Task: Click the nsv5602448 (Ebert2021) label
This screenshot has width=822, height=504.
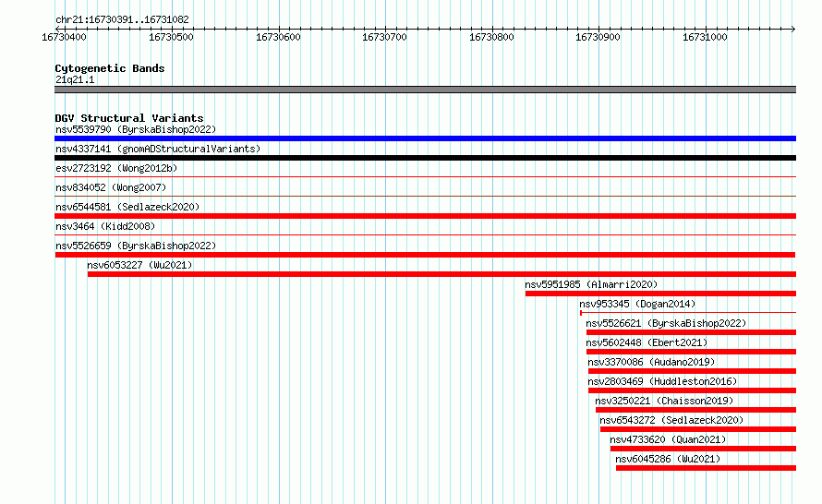Action: click(x=647, y=342)
